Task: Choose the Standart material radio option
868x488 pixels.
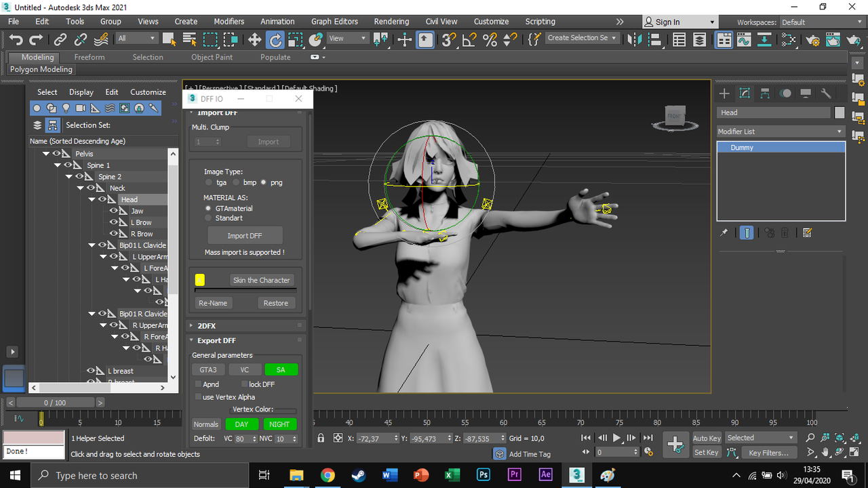Action: pyautogui.click(x=208, y=218)
